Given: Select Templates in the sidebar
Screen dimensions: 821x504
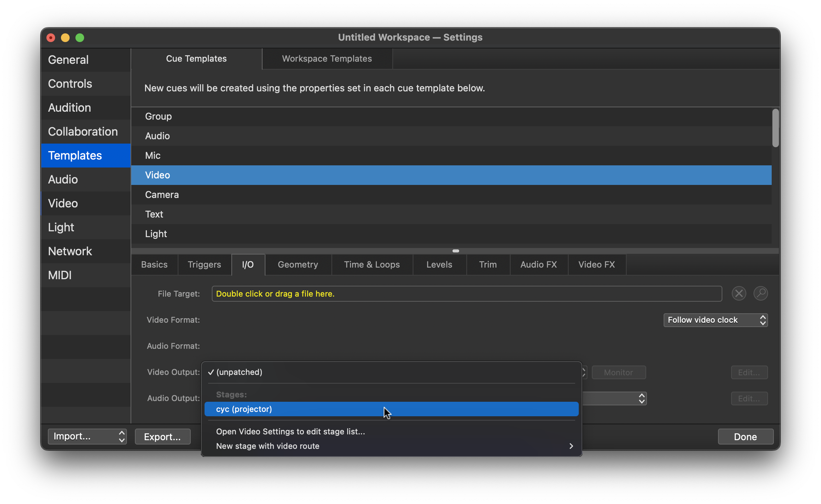Looking at the screenshot, I should (x=86, y=156).
